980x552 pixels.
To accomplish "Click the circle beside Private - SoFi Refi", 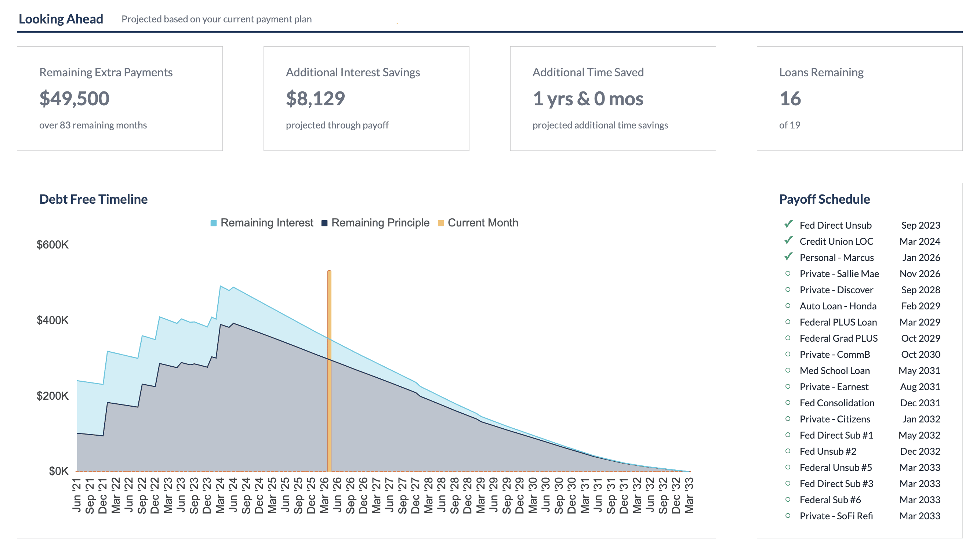I will click(x=788, y=516).
